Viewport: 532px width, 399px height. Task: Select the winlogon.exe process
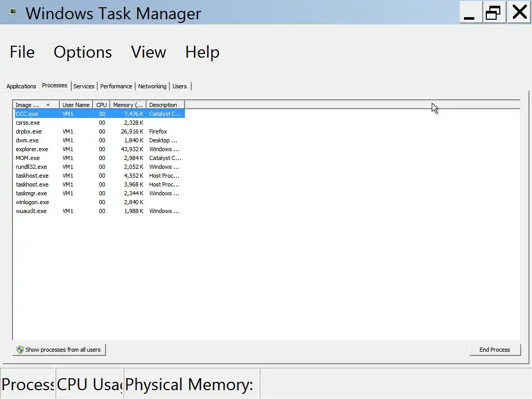[x=100, y=202]
